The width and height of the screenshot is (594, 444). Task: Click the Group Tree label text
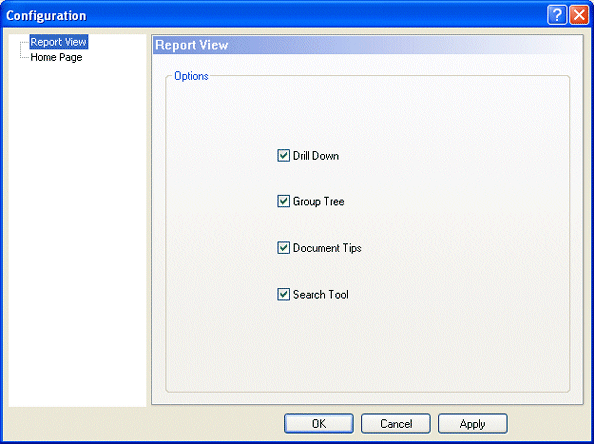tap(319, 202)
